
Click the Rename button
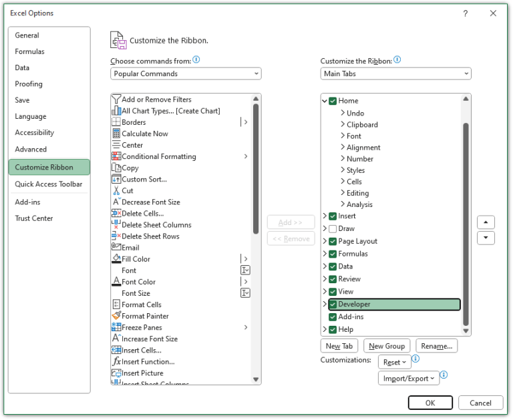pyautogui.click(x=436, y=346)
